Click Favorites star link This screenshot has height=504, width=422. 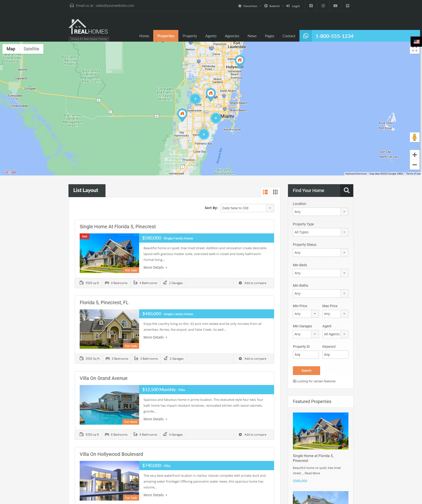pos(247,6)
